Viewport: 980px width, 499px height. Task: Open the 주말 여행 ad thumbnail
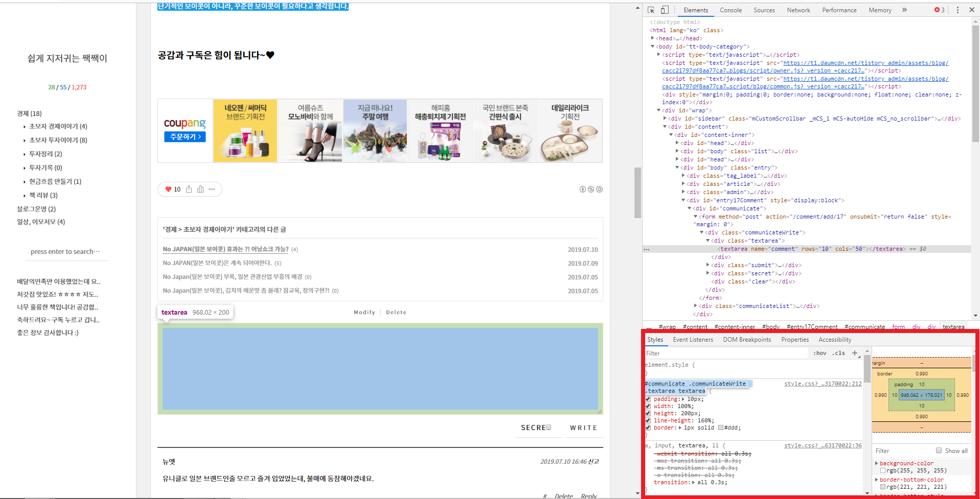point(375,131)
